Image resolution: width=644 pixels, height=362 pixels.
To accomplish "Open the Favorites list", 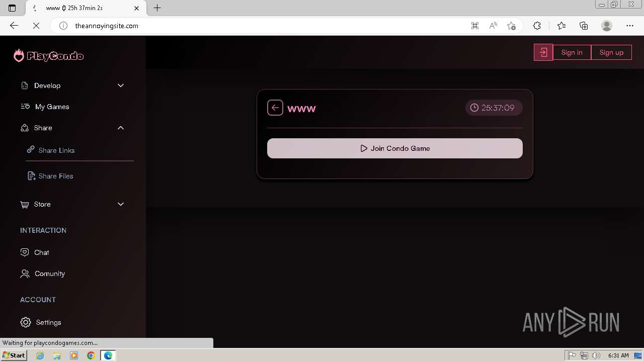I will point(561,26).
